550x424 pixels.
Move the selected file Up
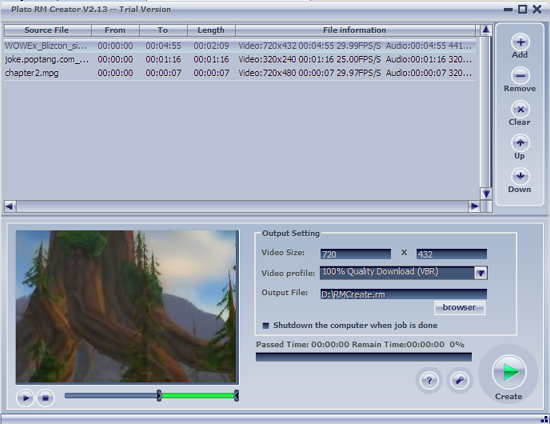coord(520,143)
